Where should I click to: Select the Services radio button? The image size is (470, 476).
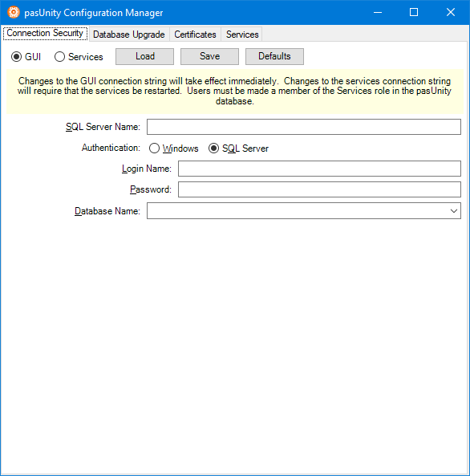tap(79, 57)
